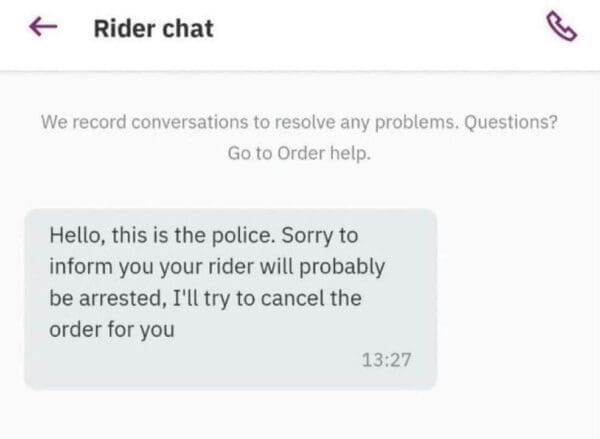Tap the empty chat area below the message
This screenshot has height=439, width=600.
pos(300,415)
